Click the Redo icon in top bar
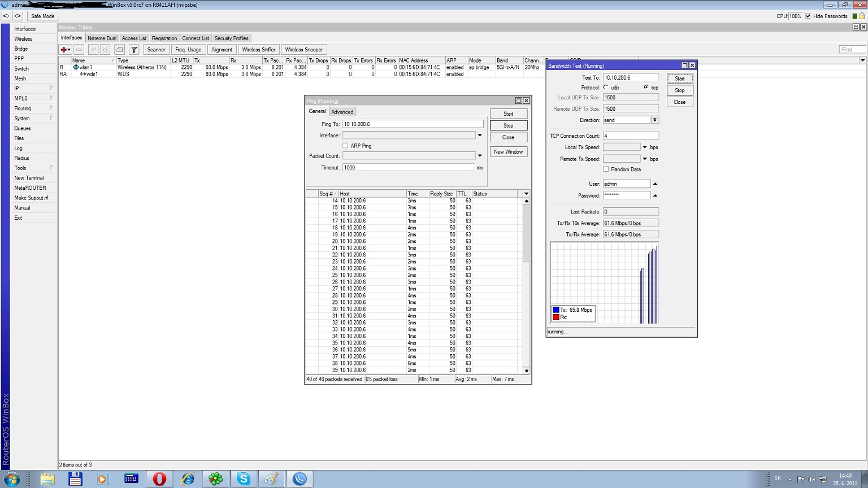The image size is (868, 488). click(x=18, y=16)
